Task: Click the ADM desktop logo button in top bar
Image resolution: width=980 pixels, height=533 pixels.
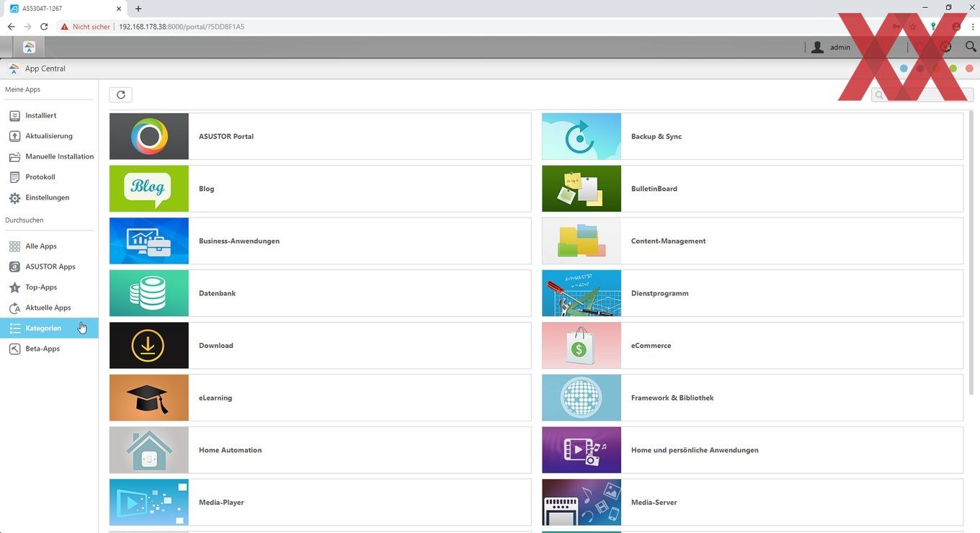Action: pyautogui.click(x=29, y=47)
